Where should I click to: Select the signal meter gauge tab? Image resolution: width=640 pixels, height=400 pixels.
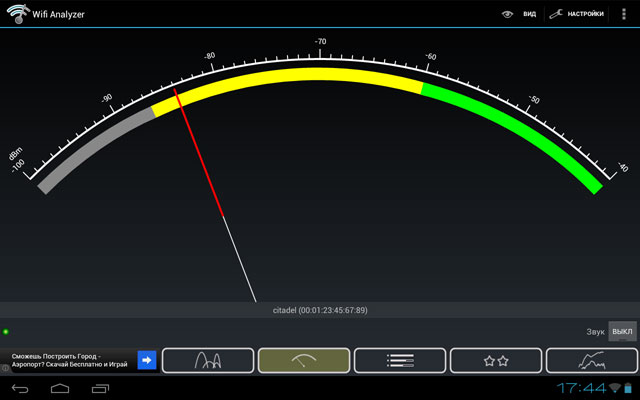tap(304, 360)
